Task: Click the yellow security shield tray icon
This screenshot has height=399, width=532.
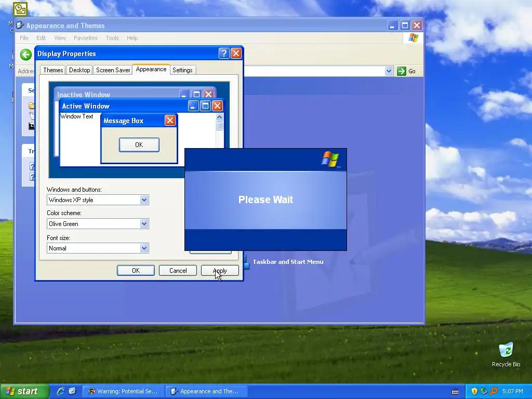Action: 474,391
